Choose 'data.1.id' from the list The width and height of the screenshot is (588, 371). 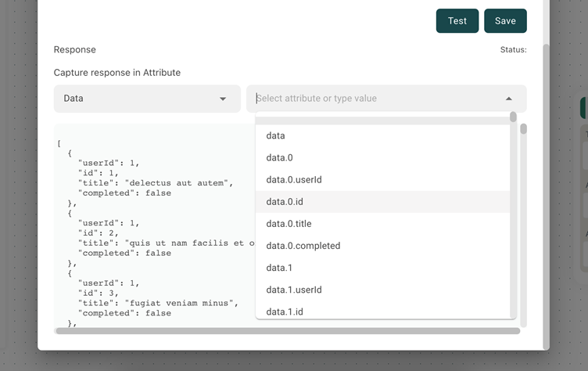tap(382, 311)
